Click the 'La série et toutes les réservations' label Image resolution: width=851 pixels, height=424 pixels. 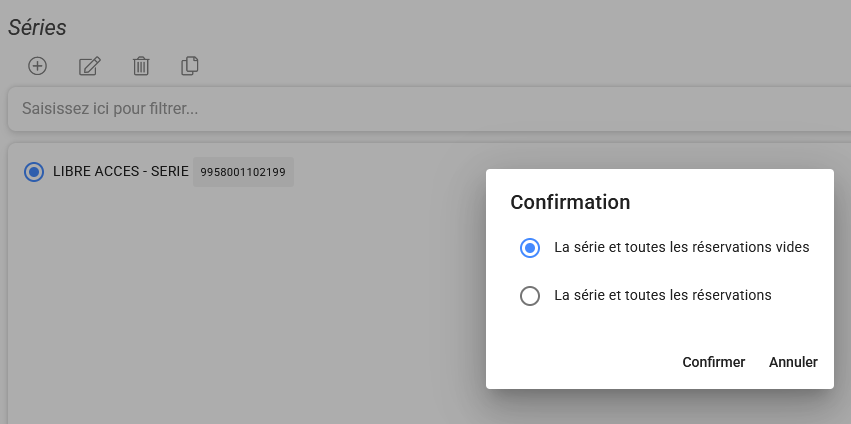pyautogui.click(x=662, y=296)
